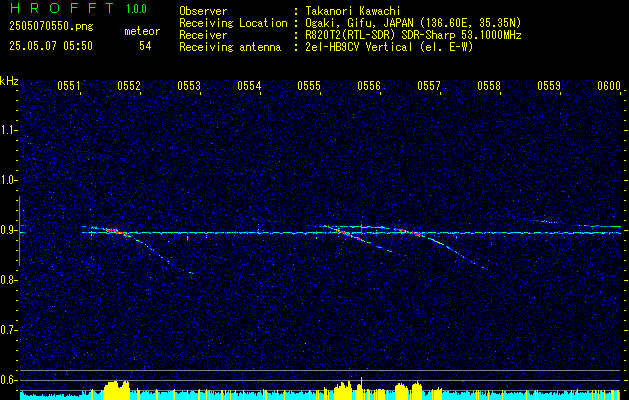Click the Receiving antenna label
The height and width of the screenshot is (400, 629).
click(x=230, y=47)
